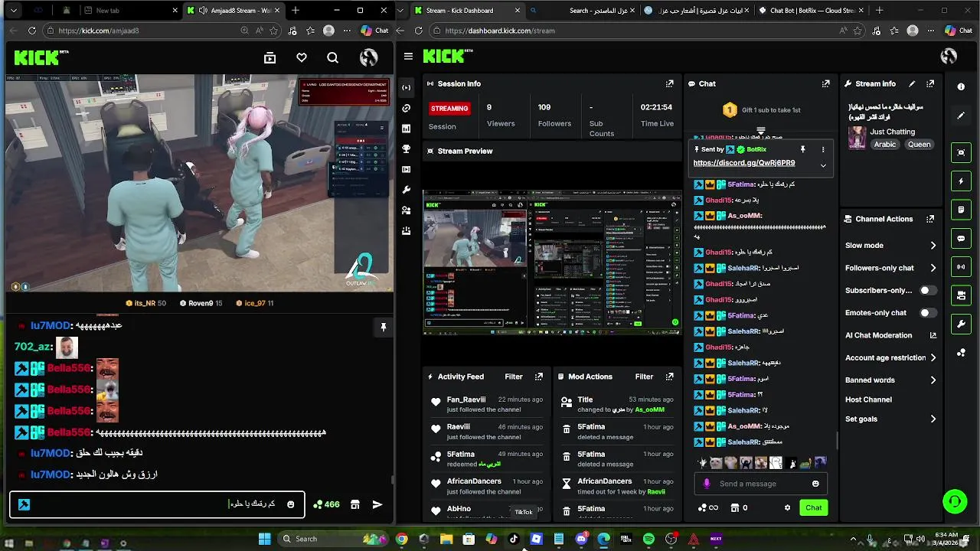The height and width of the screenshot is (551, 980).
Task: Open Google Chrome from taskbar
Action: (401, 539)
